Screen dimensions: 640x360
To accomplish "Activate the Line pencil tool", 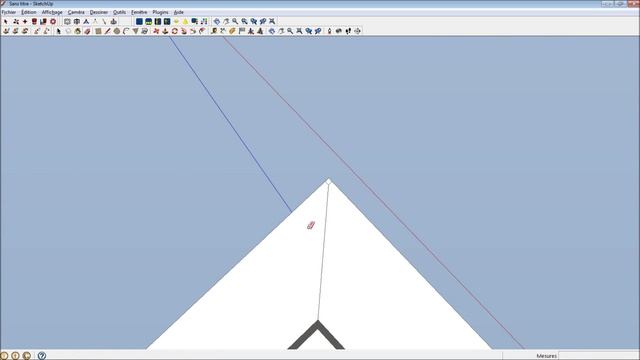I will pyautogui.click(x=107, y=31).
